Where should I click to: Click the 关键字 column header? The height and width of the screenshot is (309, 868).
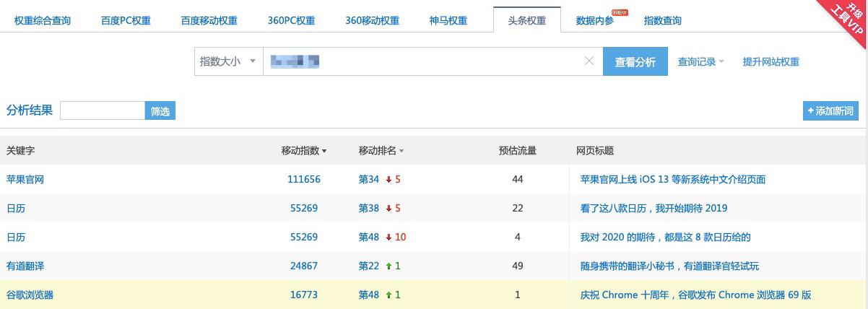[20, 151]
